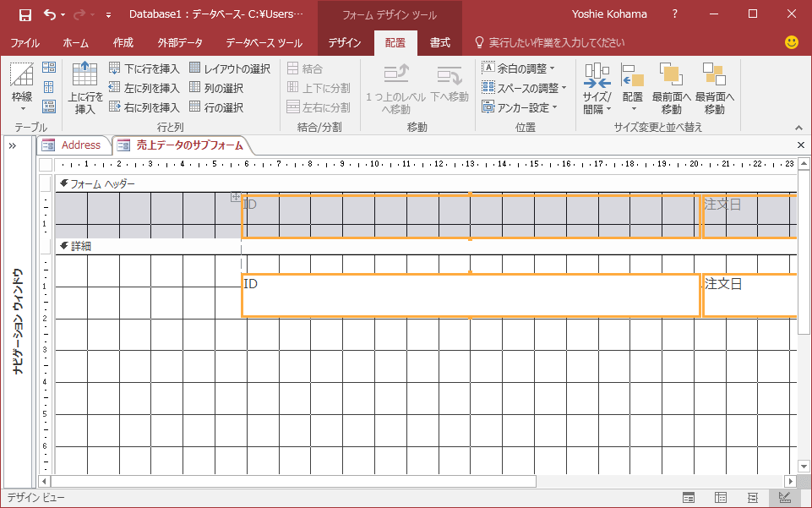The height and width of the screenshot is (508, 812).
Task: Click Yoshie Kohama account name
Action: [x=609, y=14]
